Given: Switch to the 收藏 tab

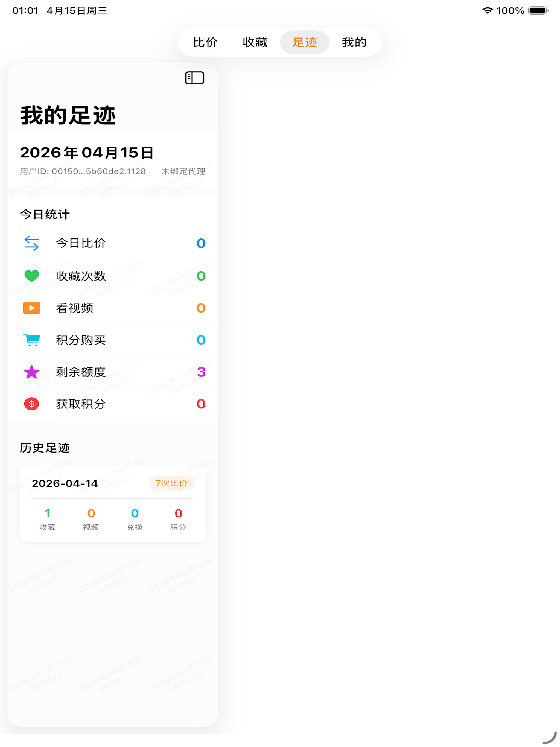Looking at the screenshot, I should point(255,42).
